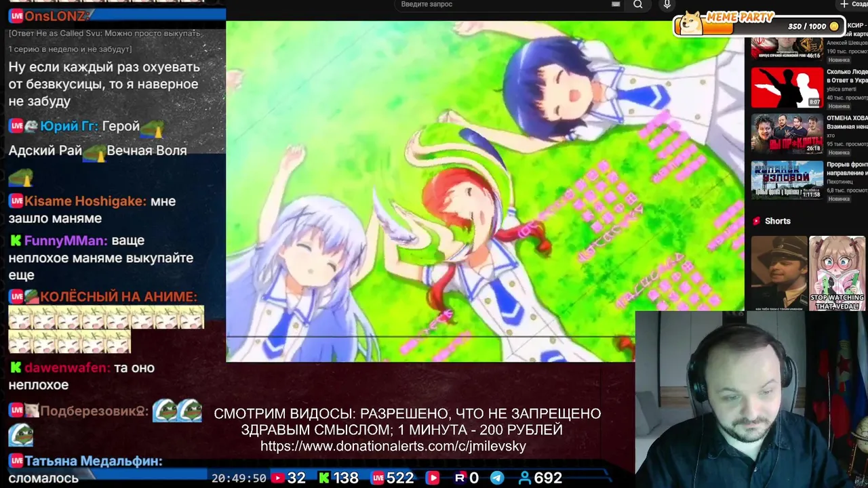
Task: Open the 'ybiica smerti' channel name
Action: pyautogui.click(x=842, y=89)
